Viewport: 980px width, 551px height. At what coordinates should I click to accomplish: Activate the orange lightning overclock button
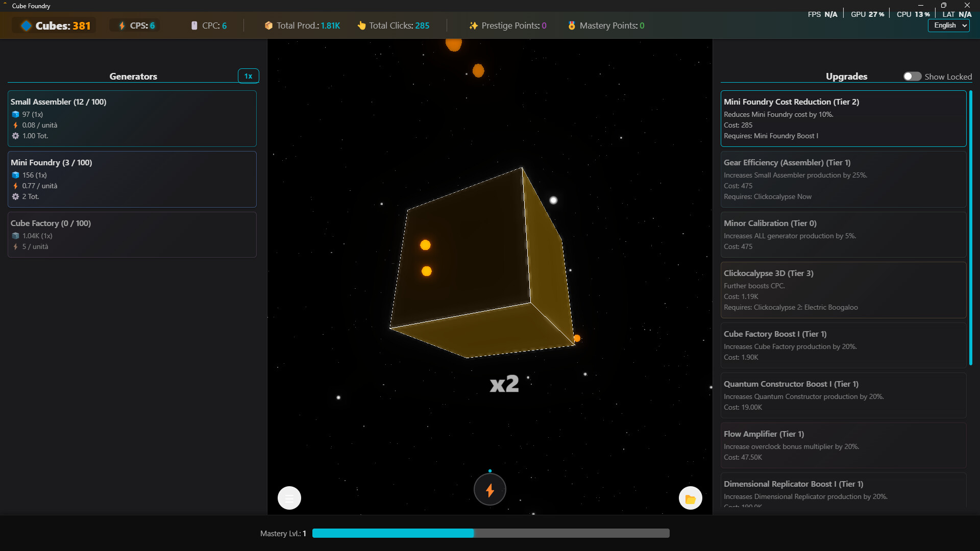click(489, 489)
